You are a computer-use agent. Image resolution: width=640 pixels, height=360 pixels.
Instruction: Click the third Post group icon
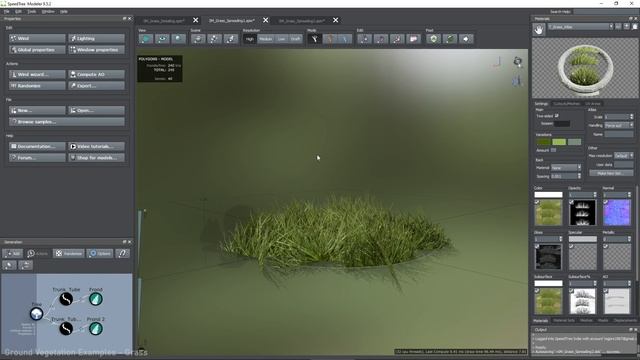coord(466,39)
